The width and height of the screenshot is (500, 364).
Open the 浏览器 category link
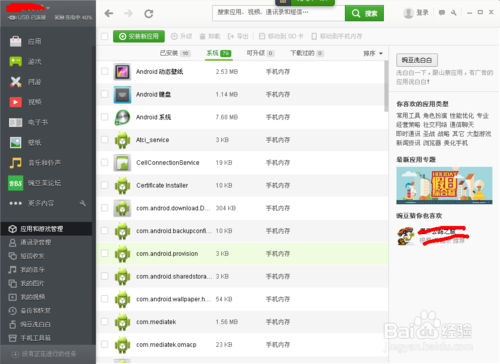coord(432,143)
